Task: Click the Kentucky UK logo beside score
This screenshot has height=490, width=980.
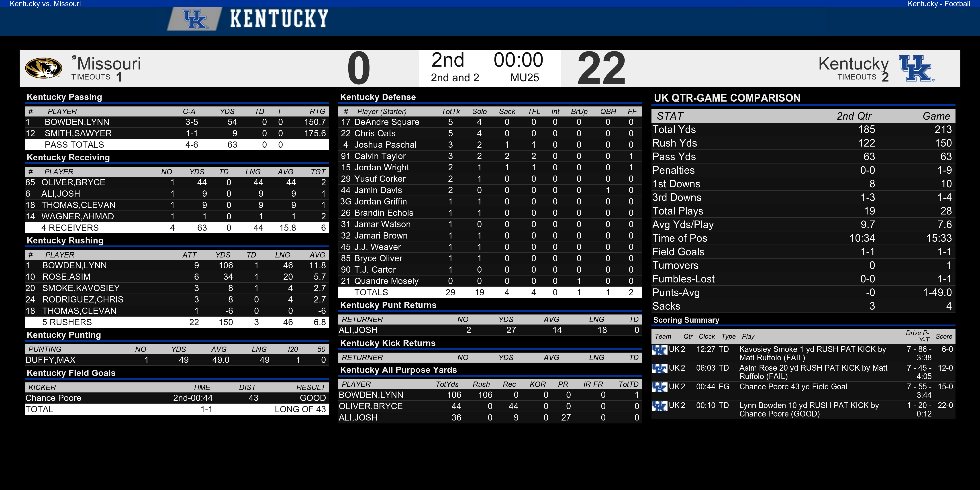Action: point(916,68)
